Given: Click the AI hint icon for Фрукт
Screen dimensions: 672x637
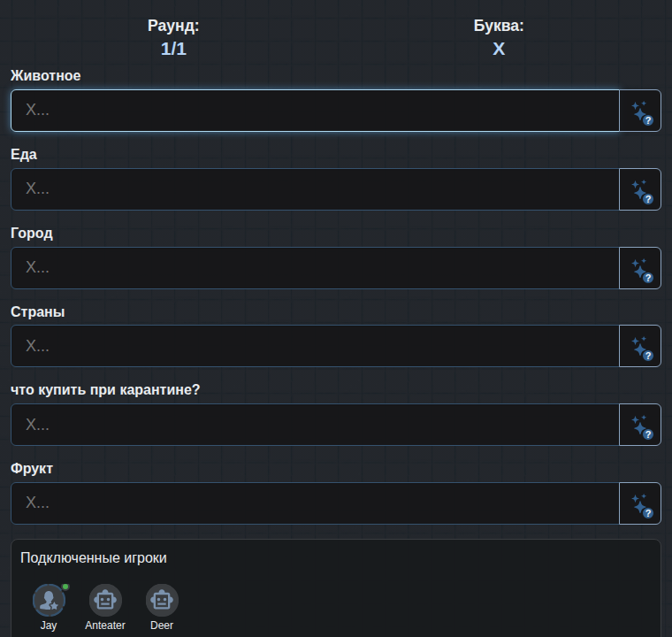Looking at the screenshot, I should pyautogui.click(x=640, y=503).
